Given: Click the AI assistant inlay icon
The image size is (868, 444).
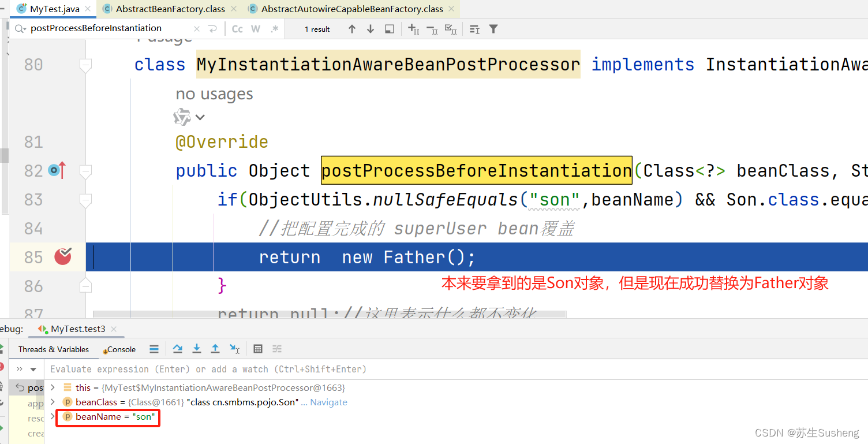Looking at the screenshot, I should pos(182,117).
